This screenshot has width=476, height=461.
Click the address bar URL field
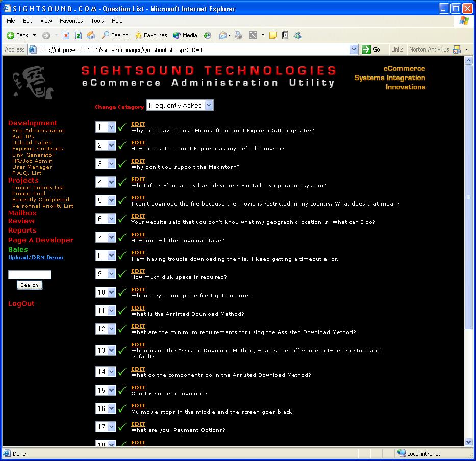[193, 50]
